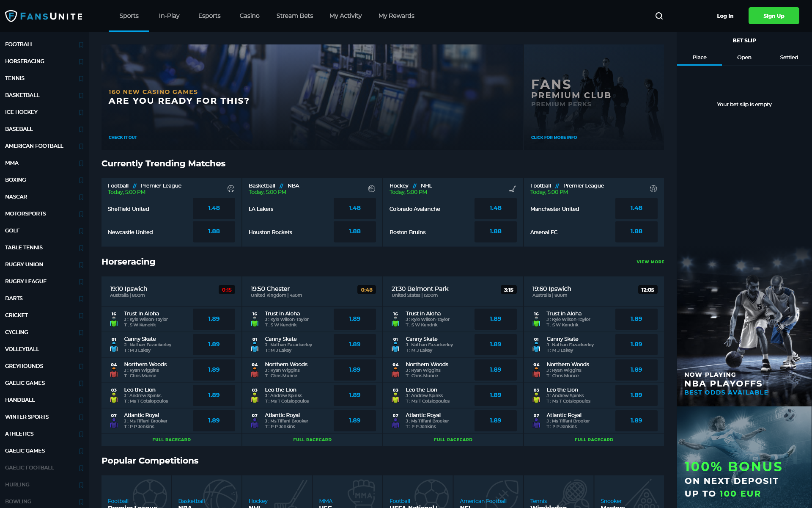Viewport: 812px width, 508px height.
Task: Open the NBA Playoffs promo banner
Action: (744, 330)
